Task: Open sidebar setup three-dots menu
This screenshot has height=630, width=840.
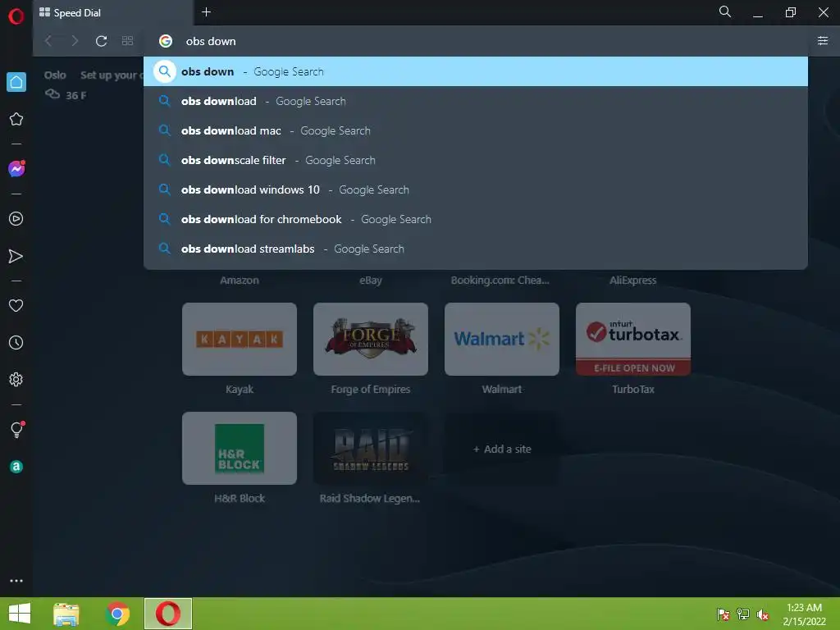Action: (16, 581)
